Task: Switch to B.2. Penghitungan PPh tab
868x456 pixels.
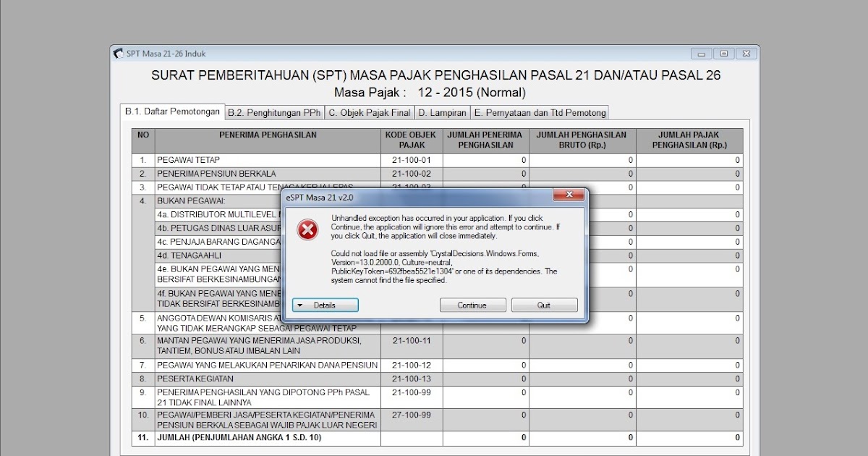Action: 274,112
